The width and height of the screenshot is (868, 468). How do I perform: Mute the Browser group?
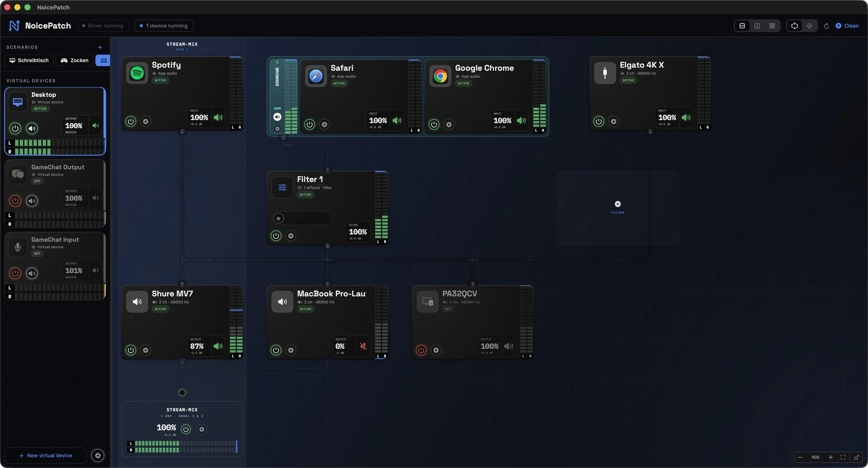pos(277,117)
